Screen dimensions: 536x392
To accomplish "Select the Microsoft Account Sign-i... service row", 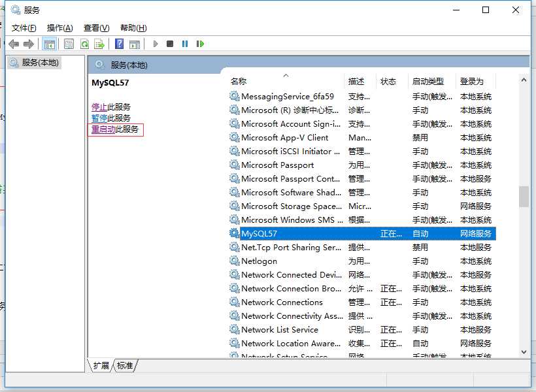I will [x=361, y=124].
